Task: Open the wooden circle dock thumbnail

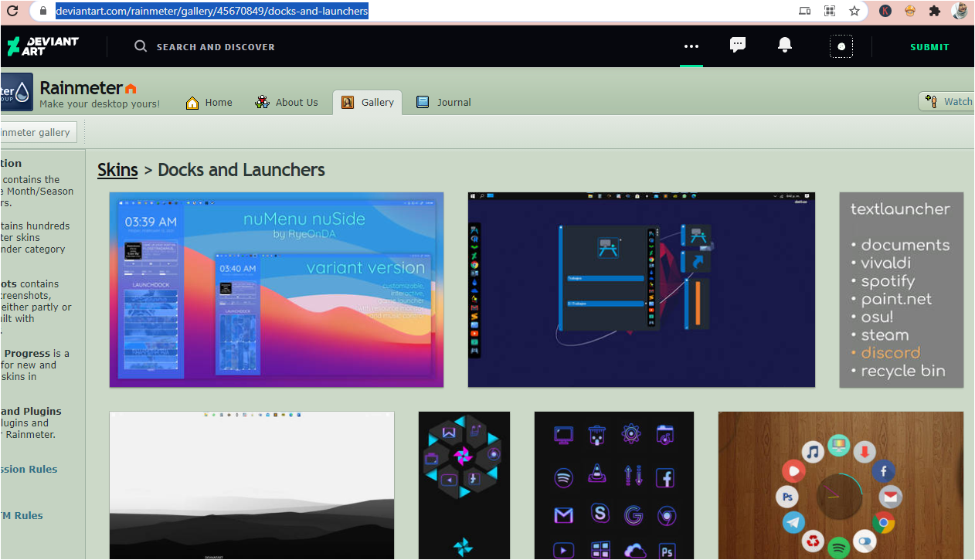Action: point(841,485)
